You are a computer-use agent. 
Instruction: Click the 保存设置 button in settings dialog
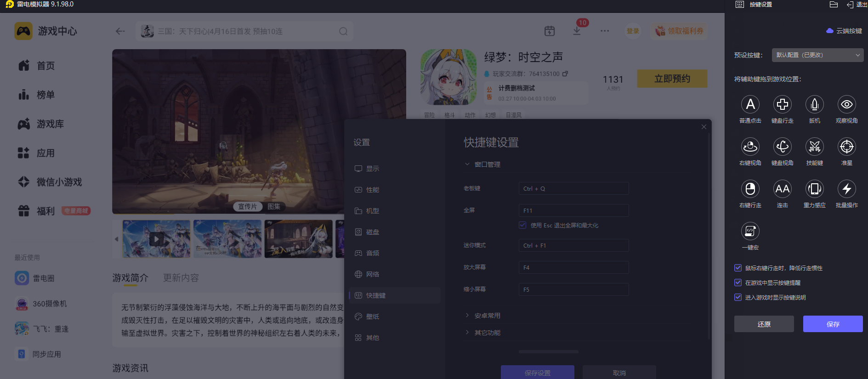coord(538,373)
